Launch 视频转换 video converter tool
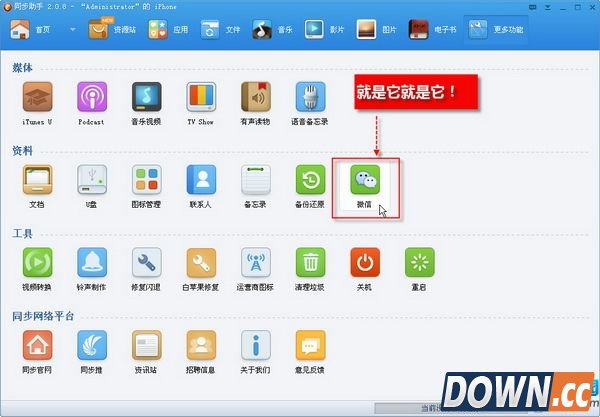The image size is (600, 417). point(37,262)
